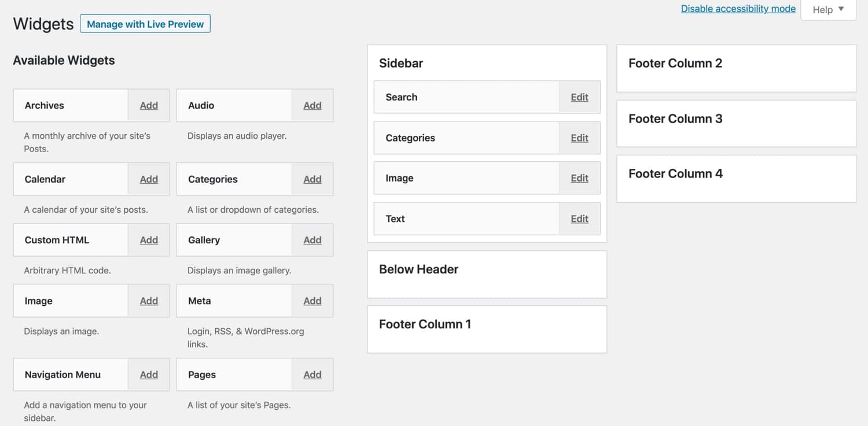This screenshot has height=426, width=868.
Task: Add the Pages widget
Action: coord(312,375)
